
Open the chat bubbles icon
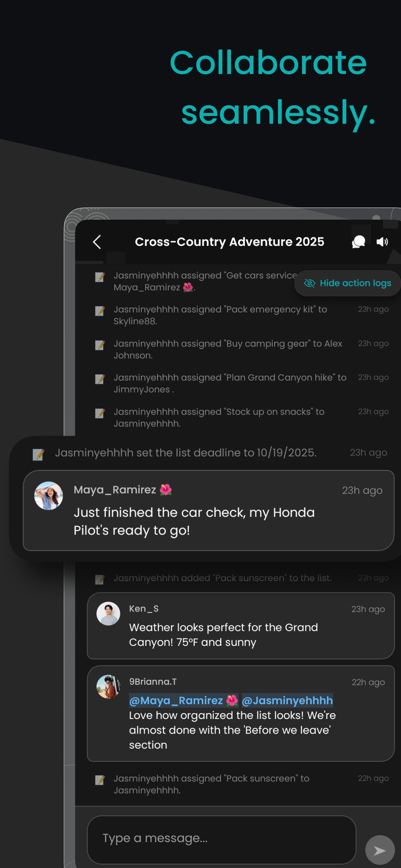click(358, 242)
